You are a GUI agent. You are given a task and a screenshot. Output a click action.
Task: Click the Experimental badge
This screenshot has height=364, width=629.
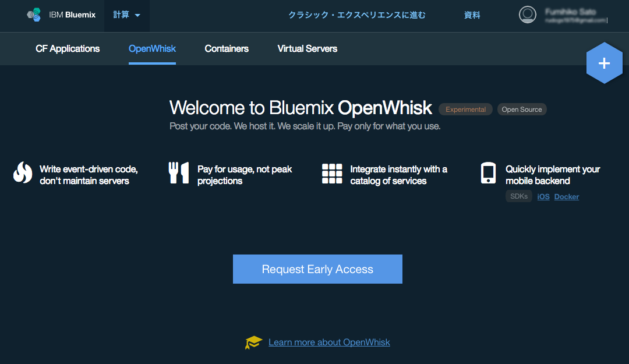pos(465,109)
